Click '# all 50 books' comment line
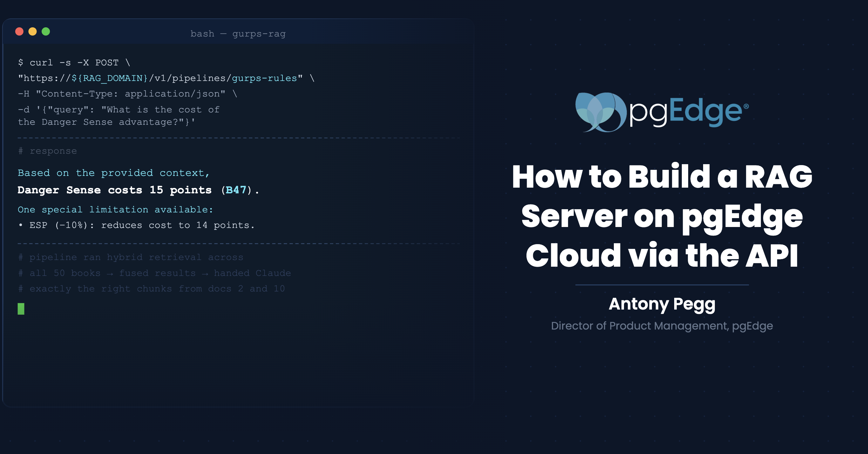 pos(154,273)
